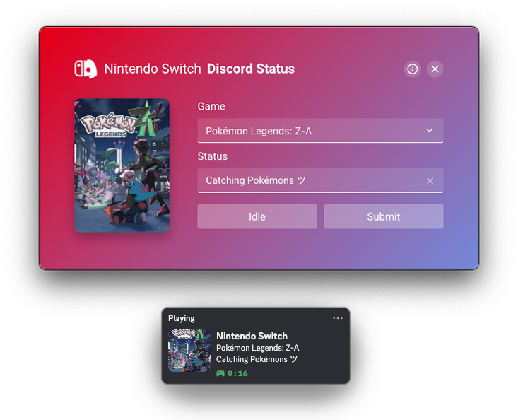Submit the Discord status

point(384,216)
